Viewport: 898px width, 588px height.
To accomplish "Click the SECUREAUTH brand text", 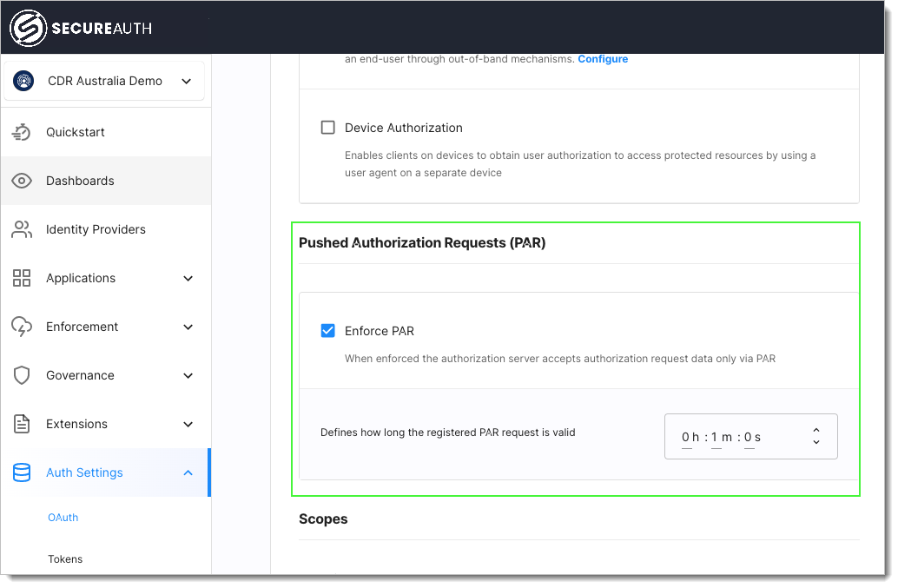I will pos(102,28).
